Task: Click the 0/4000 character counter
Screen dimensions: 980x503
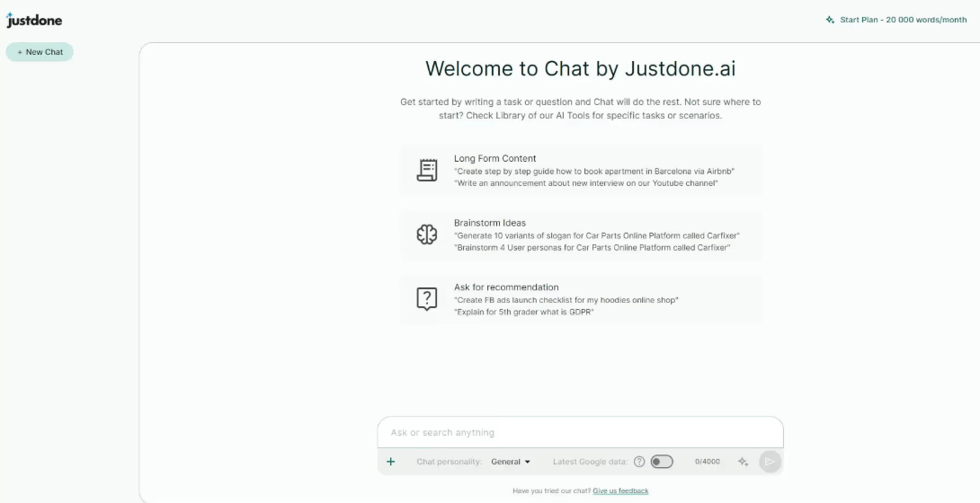Action: coord(708,462)
